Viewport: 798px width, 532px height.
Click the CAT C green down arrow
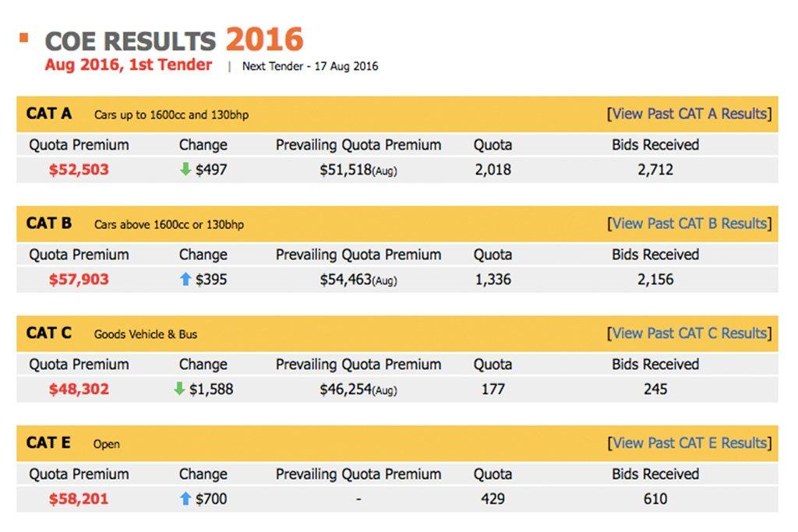click(179, 389)
